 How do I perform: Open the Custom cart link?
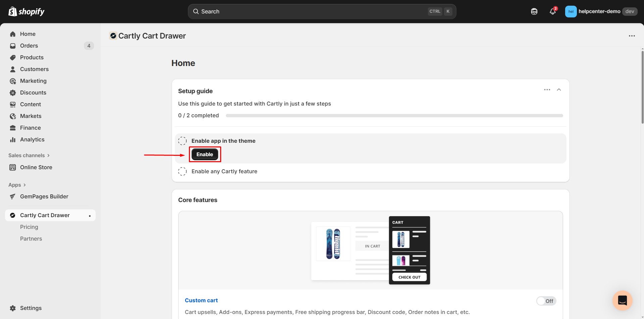201,300
